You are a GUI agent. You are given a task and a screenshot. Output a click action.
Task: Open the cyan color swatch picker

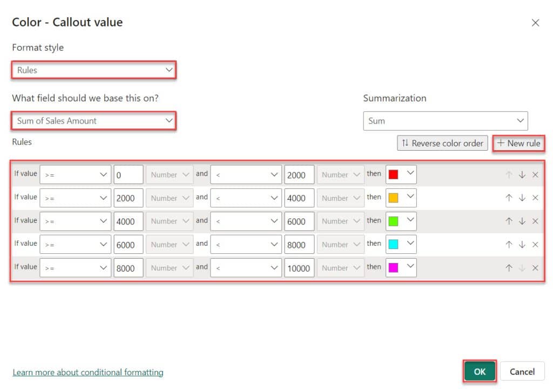[x=401, y=244]
